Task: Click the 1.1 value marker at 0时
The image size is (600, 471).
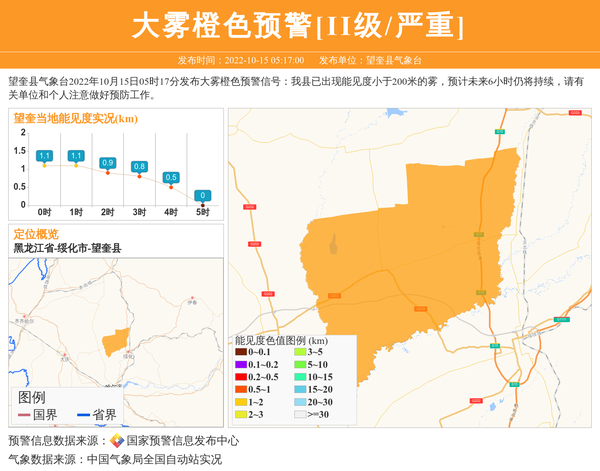Action: (44, 156)
